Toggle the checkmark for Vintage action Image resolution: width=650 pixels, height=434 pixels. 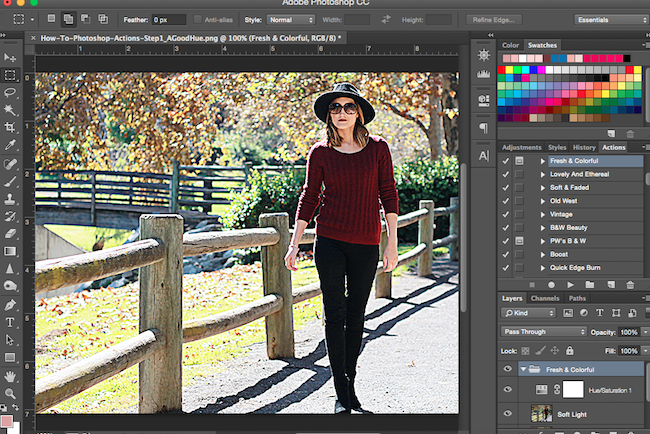[504, 214]
